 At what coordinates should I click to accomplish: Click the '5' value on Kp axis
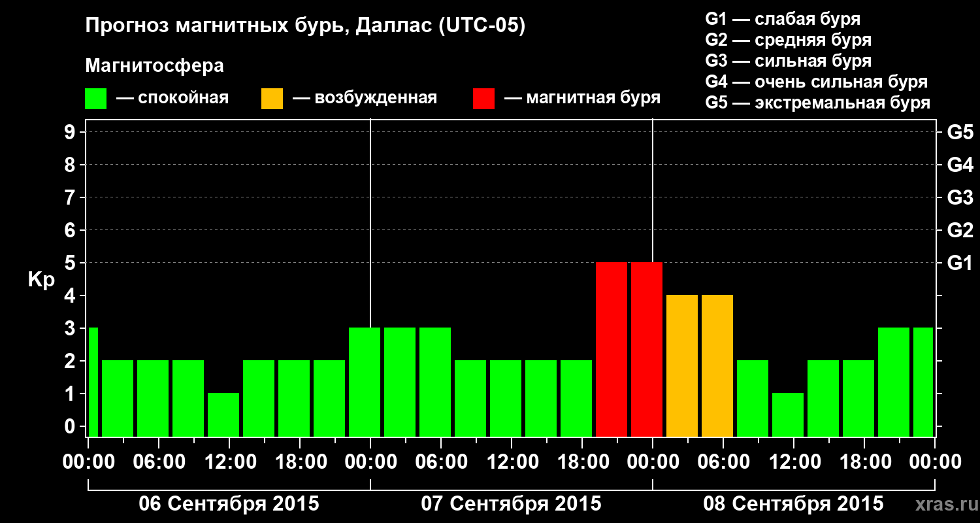click(71, 263)
